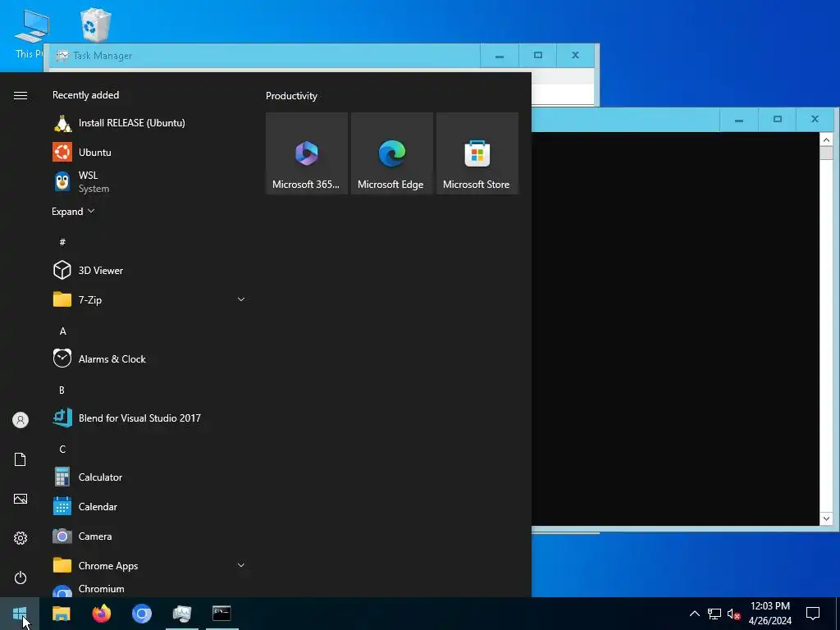The image size is (840, 630).
Task: Open File Explorer from taskbar
Action: [61, 614]
